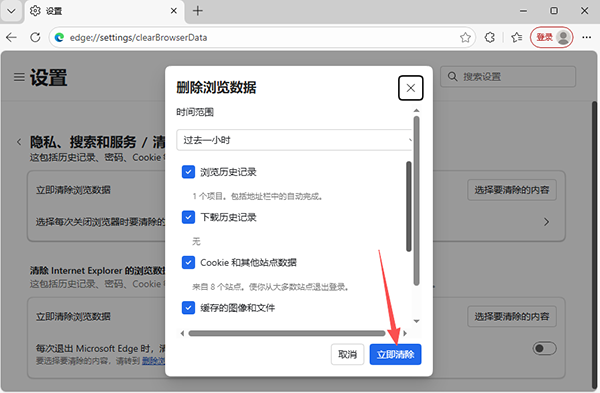Close the 删除浏览数据 dialog with X
The height and width of the screenshot is (393, 600).
pyautogui.click(x=411, y=88)
